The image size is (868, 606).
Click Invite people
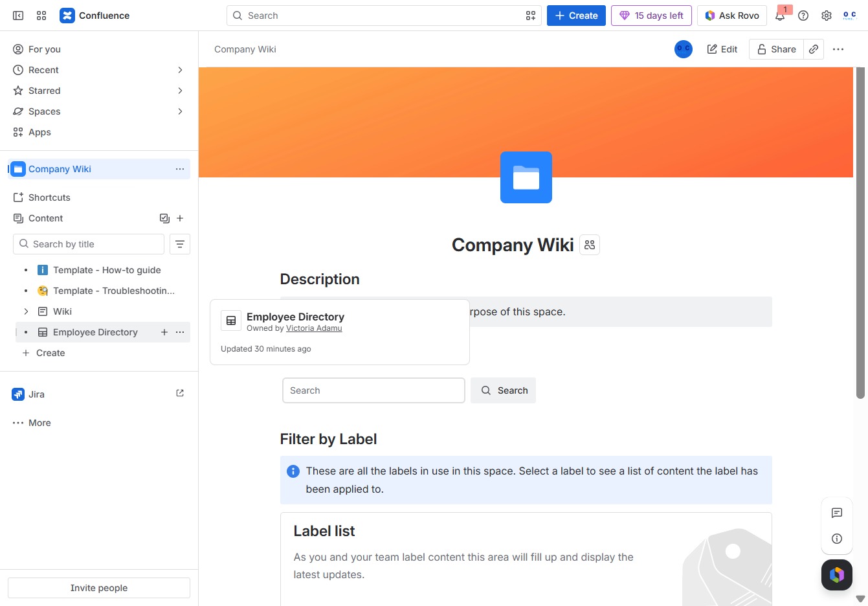(99, 588)
